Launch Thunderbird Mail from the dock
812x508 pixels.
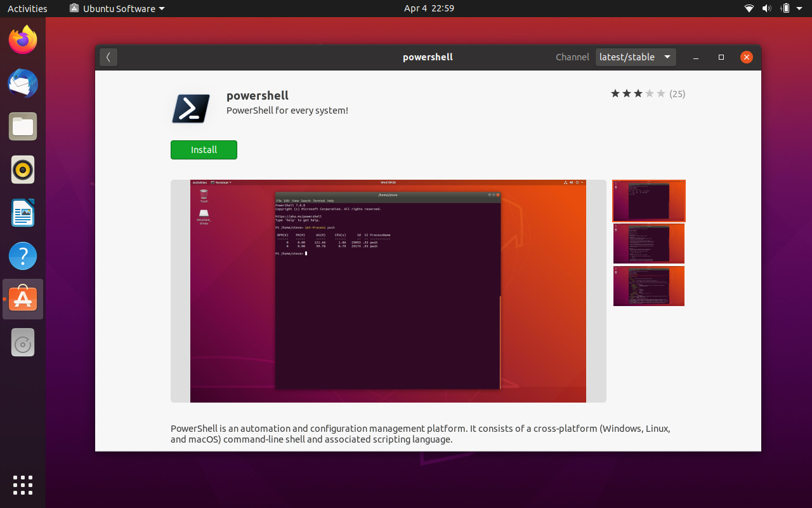pyautogui.click(x=23, y=84)
